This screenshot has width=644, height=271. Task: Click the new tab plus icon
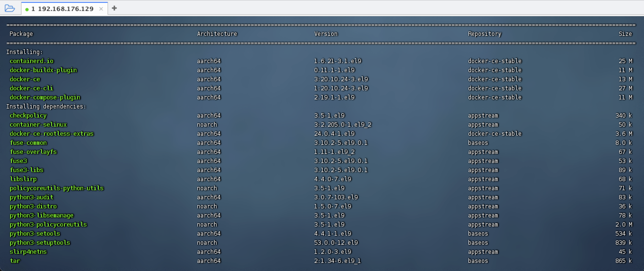[x=114, y=8]
